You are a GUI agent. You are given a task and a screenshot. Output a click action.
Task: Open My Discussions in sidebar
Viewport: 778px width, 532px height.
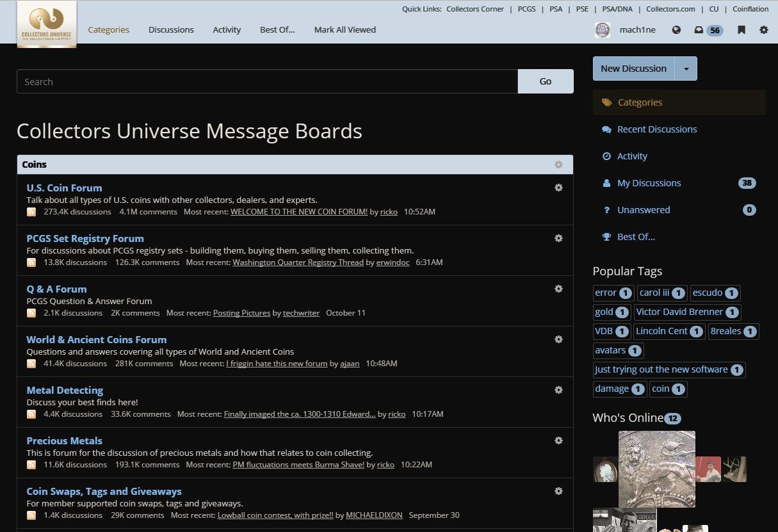679,183
